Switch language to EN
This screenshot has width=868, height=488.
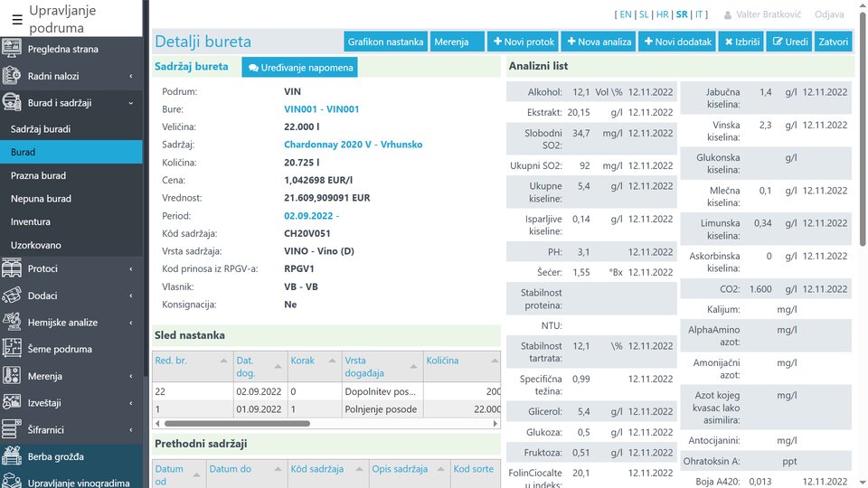pos(625,14)
